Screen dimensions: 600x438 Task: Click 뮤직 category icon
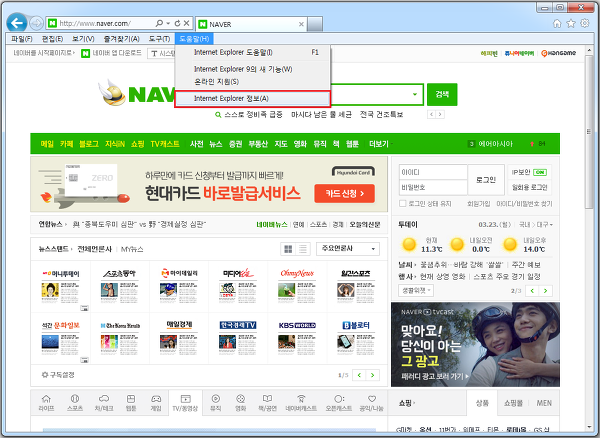[x=216, y=403]
